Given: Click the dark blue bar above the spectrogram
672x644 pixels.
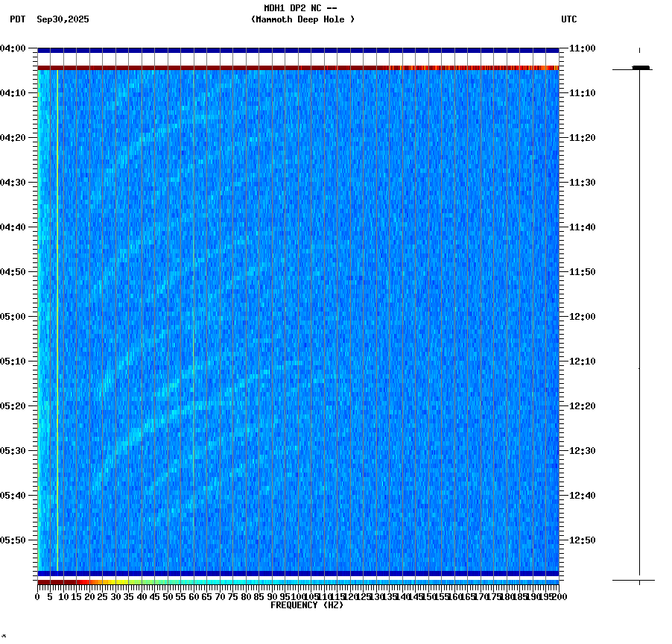Looking at the screenshot, I should tap(298, 51).
